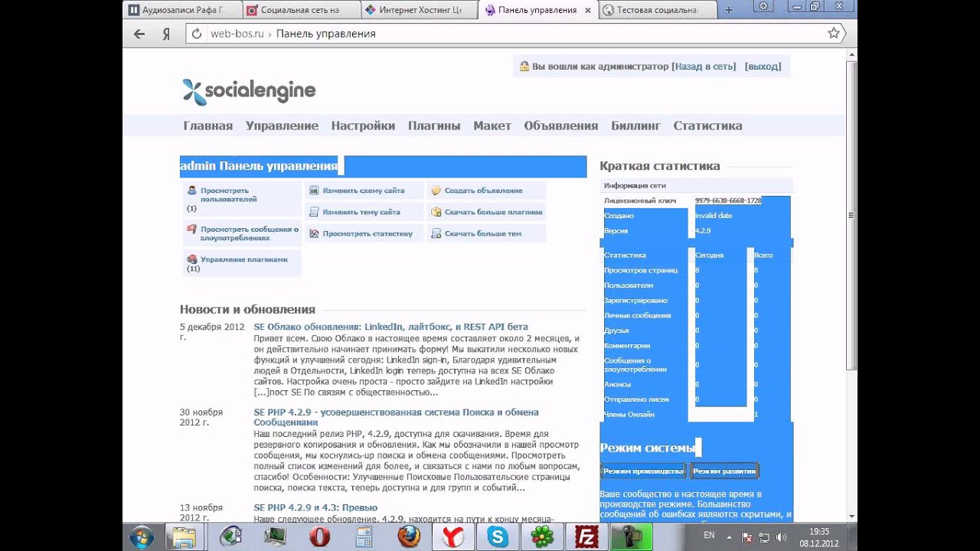Open Просмотреть пользователей link
Viewport: 980px width, 551px height.
tap(228, 194)
